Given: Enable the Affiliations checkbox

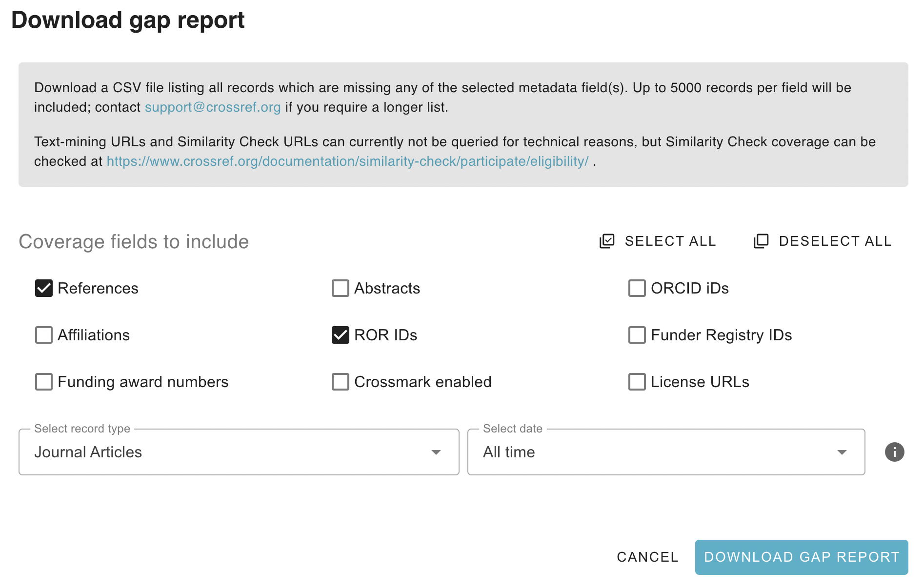Looking at the screenshot, I should click(x=43, y=335).
